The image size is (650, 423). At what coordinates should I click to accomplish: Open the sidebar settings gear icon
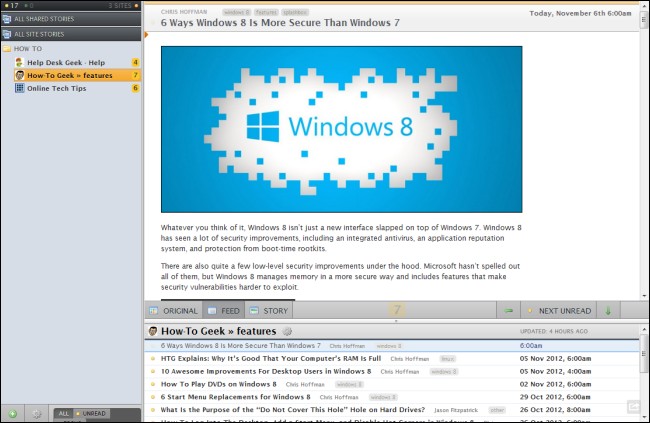pos(36,413)
